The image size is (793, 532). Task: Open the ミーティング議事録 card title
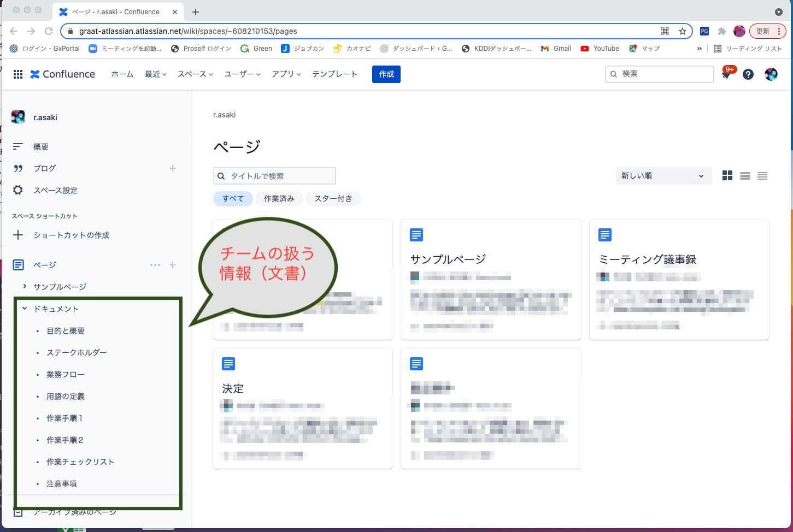tap(648, 259)
